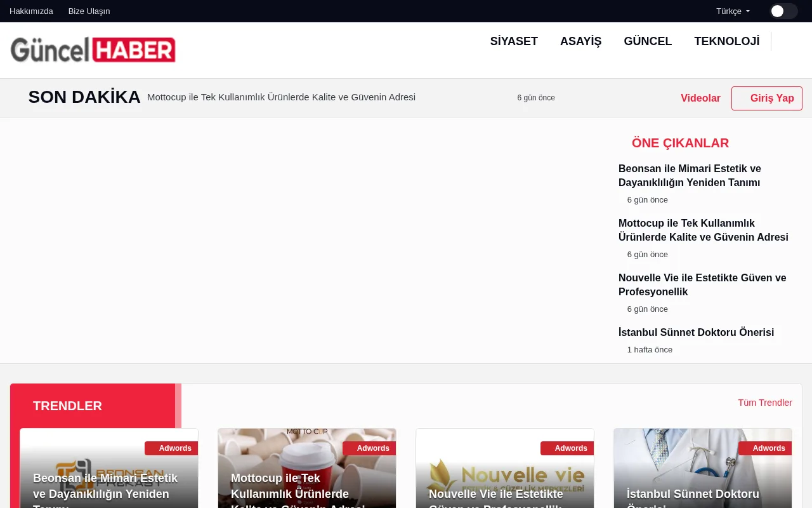
Task: Open İstanbul Sünnet Doktoru Önerisi article
Action: [x=696, y=332]
